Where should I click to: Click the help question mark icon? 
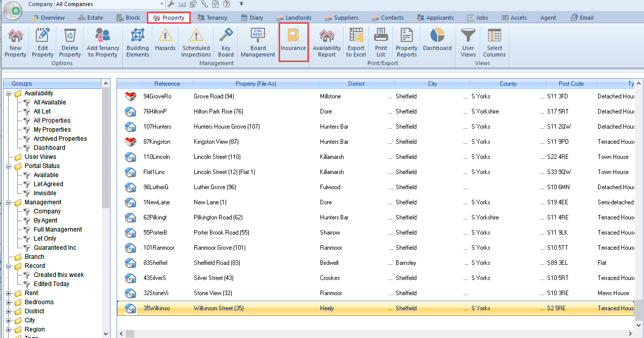click(x=226, y=4)
